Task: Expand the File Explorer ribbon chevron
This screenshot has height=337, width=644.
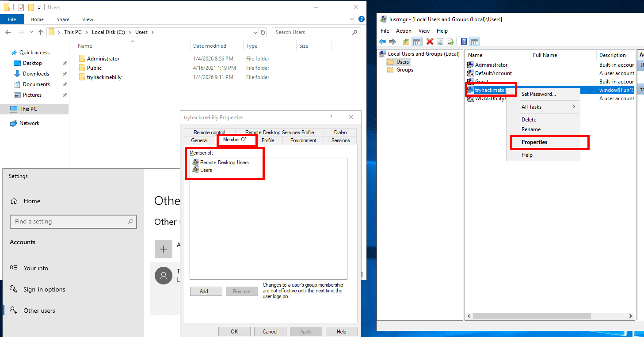Action: pyautogui.click(x=352, y=19)
